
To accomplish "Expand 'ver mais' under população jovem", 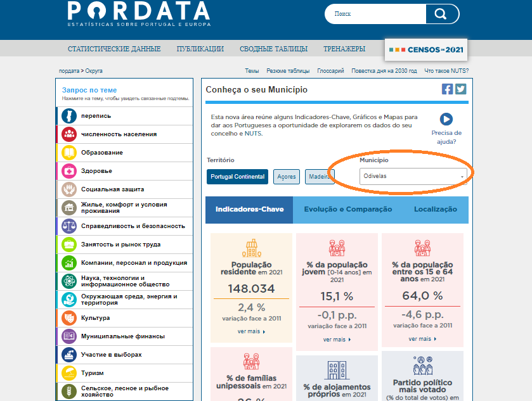I will (337, 340).
